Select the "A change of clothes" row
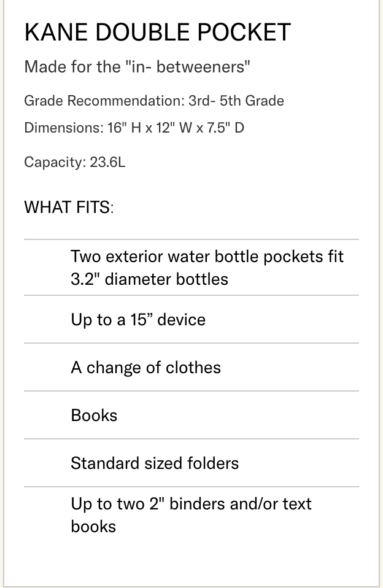The width and height of the screenshot is (383, 588). 145,368
